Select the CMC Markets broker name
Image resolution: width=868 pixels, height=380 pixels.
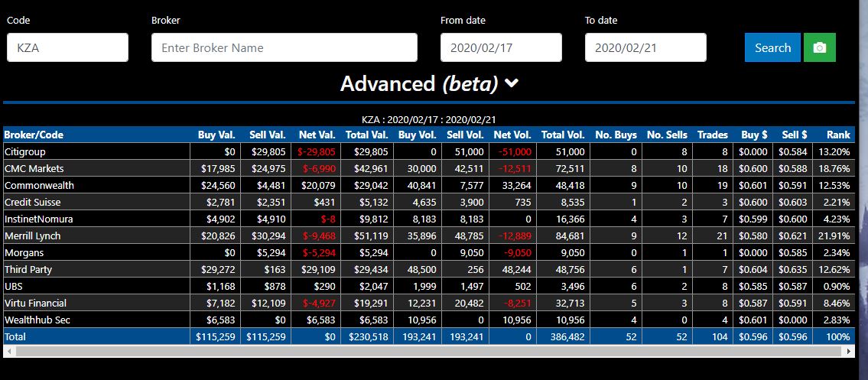(34, 168)
